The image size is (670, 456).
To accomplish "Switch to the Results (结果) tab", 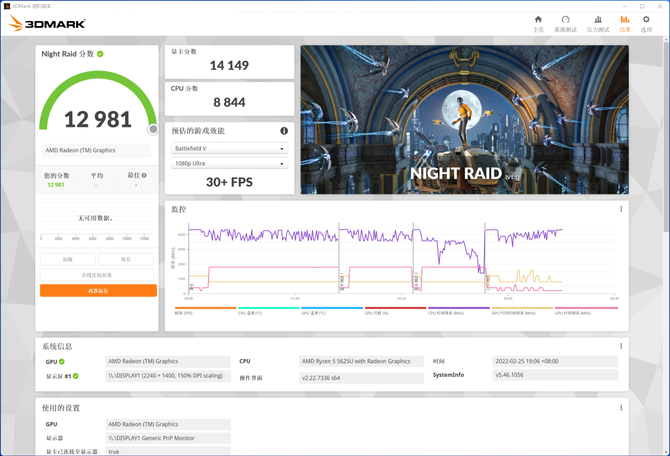I will [625, 23].
